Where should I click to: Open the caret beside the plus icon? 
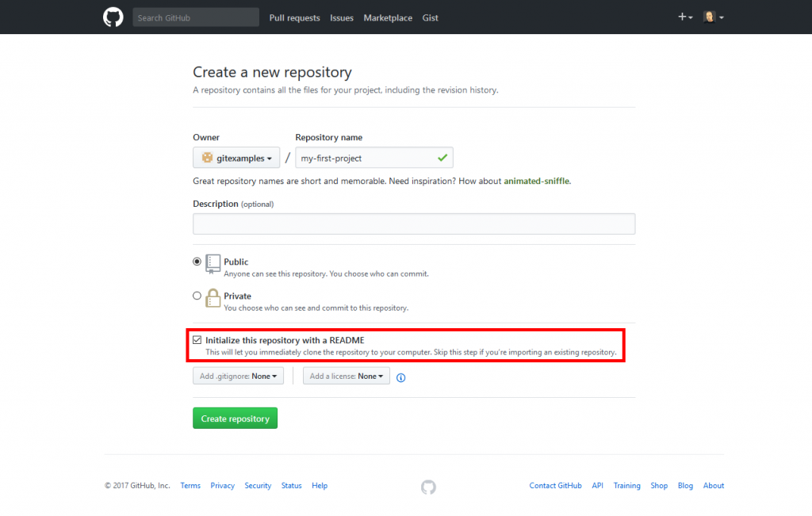689,17
